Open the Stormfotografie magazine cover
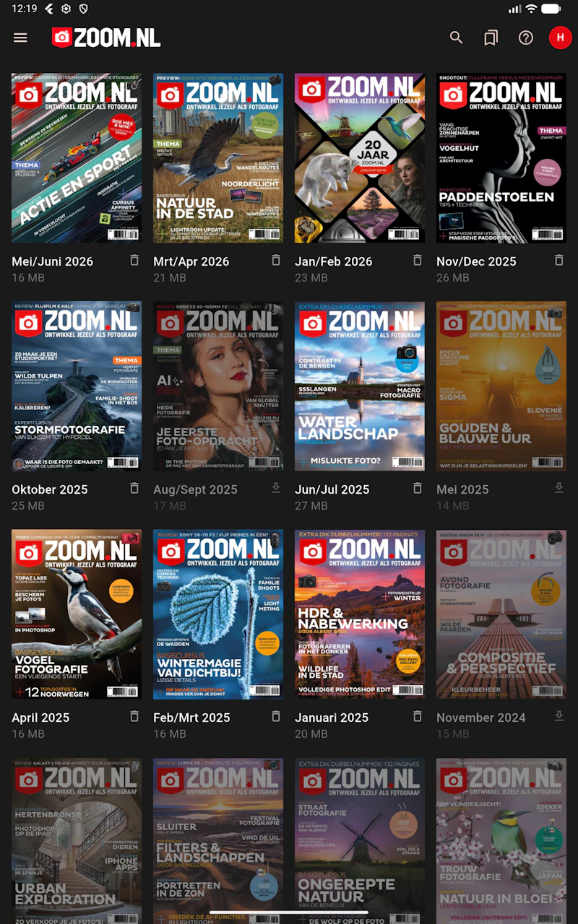This screenshot has width=578, height=924. click(x=77, y=386)
